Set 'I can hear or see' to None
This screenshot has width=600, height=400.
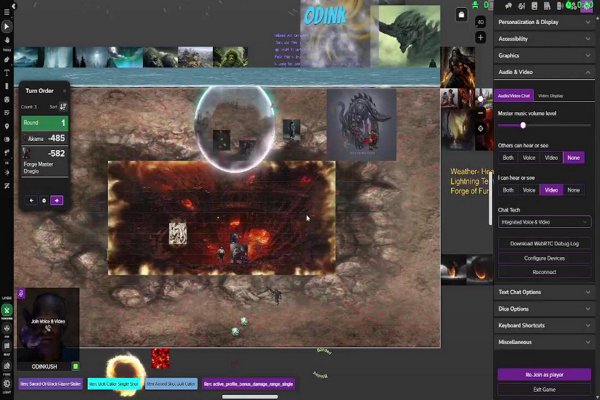[x=573, y=189]
